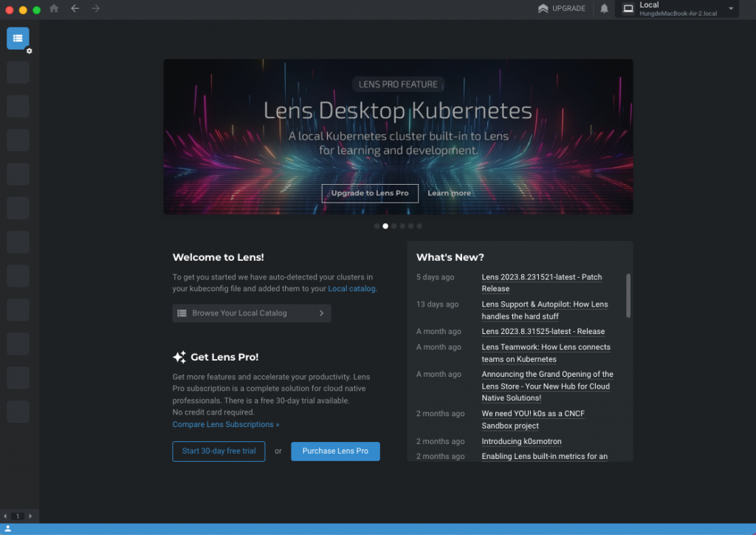Open Enabling Lens built-in metrics link
The height and width of the screenshot is (535, 756).
click(544, 457)
